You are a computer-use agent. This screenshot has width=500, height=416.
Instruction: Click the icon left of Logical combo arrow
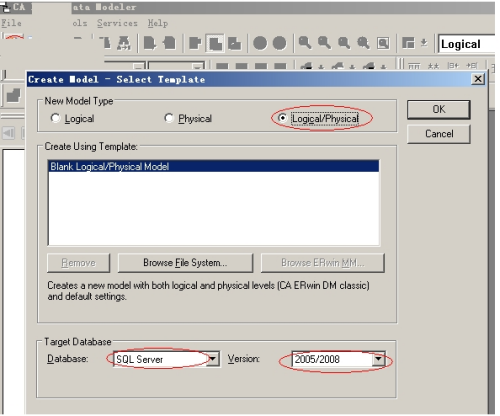pos(408,43)
